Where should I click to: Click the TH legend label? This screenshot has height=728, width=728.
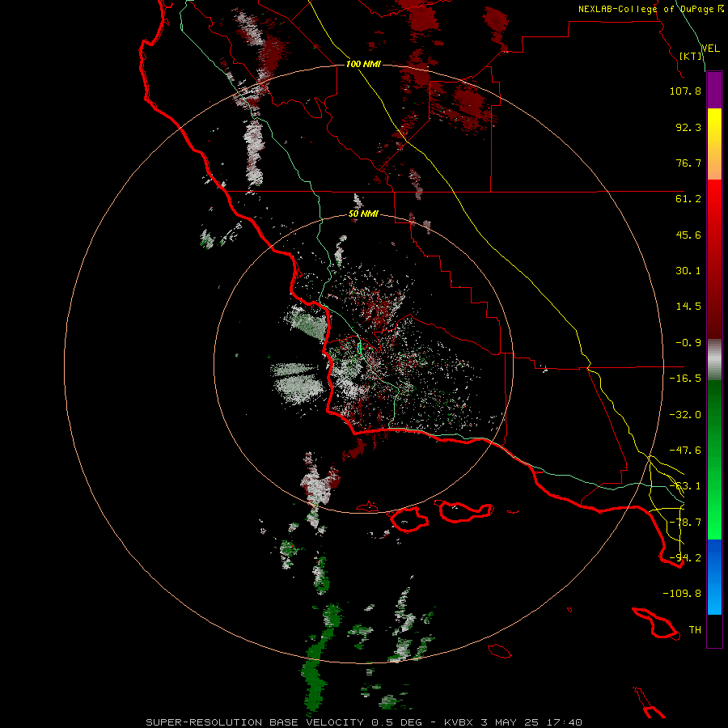[x=695, y=630]
